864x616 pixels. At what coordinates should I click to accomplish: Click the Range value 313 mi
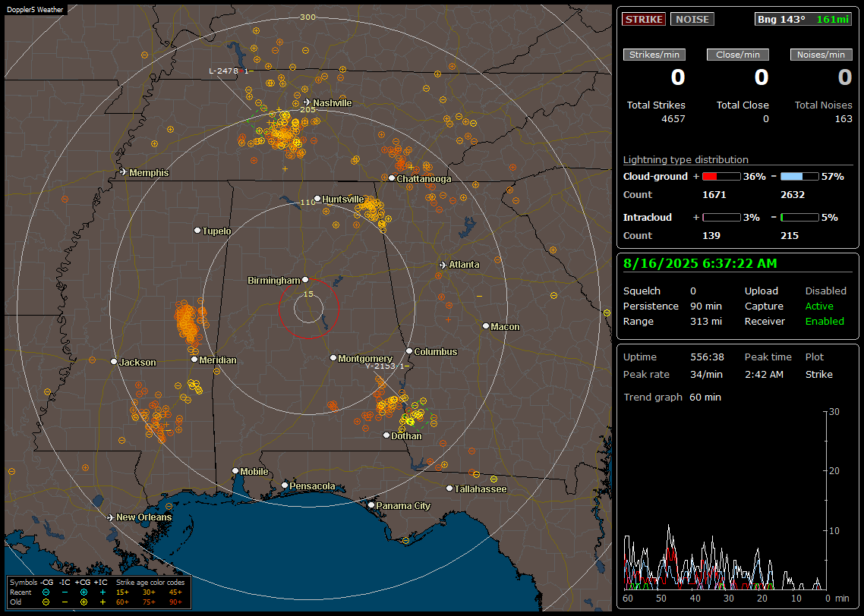coord(706,322)
